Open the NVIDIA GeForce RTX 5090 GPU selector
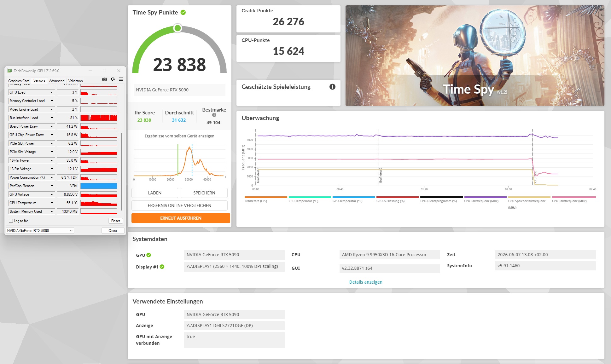The width and height of the screenshot is (611, 364). [x=40, y=231]
